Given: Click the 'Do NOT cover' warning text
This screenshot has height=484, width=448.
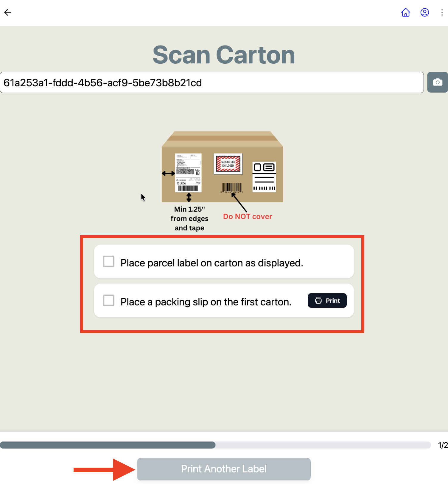Looking at the screenshot, I should coord(248,216).
